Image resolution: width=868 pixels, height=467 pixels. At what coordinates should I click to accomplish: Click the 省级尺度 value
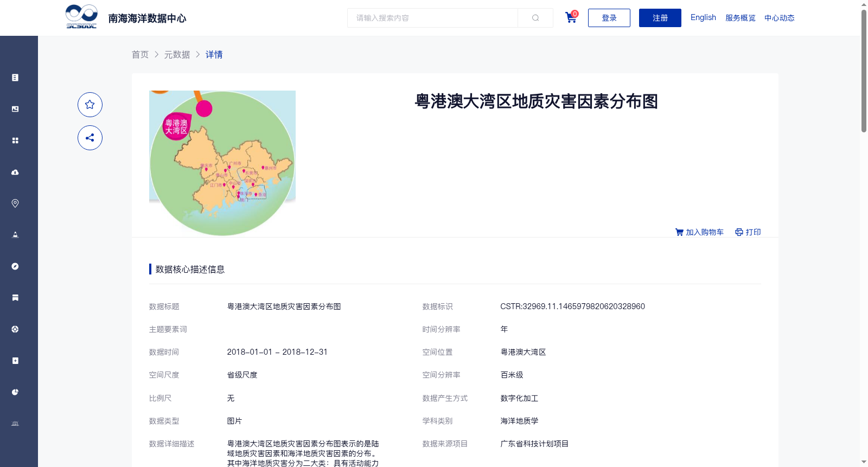tap(242, 375)
